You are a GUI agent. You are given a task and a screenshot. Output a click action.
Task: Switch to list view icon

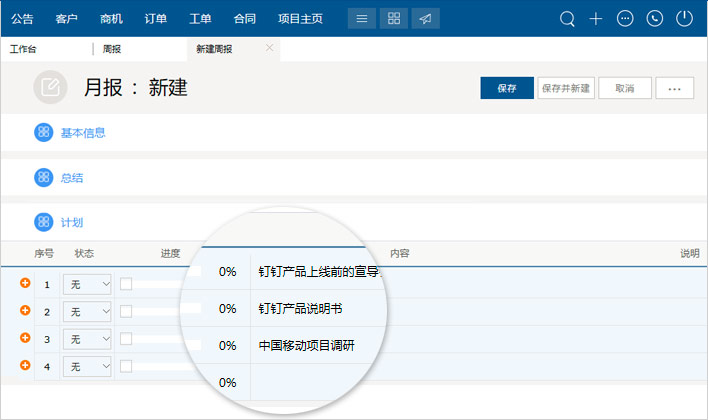tap(361, 18)
